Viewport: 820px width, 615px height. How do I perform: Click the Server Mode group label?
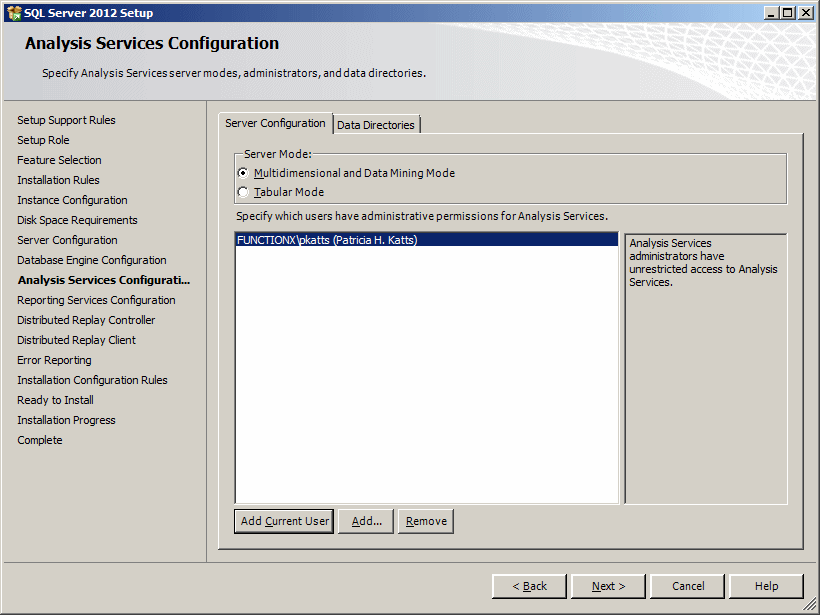point(278,154)
